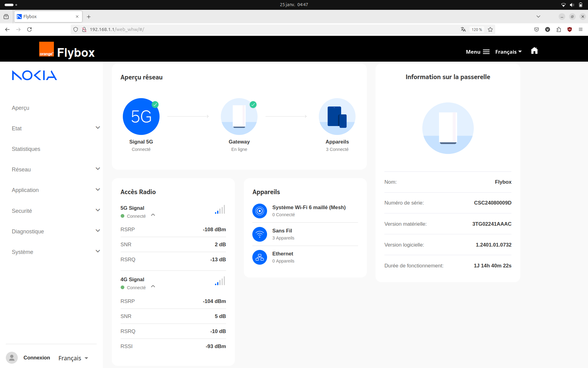Screen dimensions: 588x368
Task: Click the software version 1.2401.01.0732
Action: (494, 245)
